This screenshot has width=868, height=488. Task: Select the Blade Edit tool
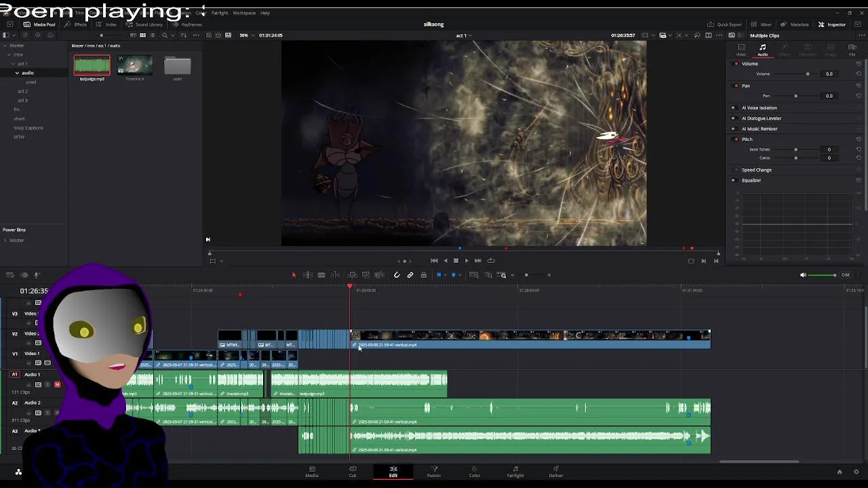coord(321,275)
